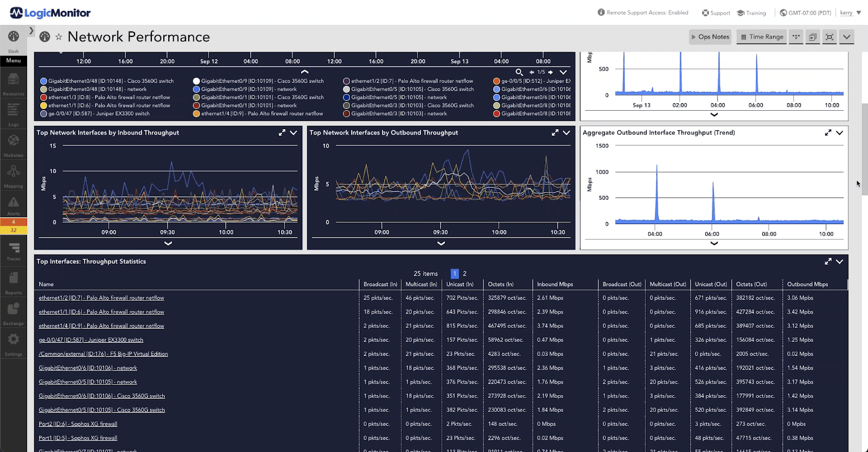The width and height of the screenshot is (868, 452).
Task: Open the Dash section in sidebar
Action: pos(14,41)
